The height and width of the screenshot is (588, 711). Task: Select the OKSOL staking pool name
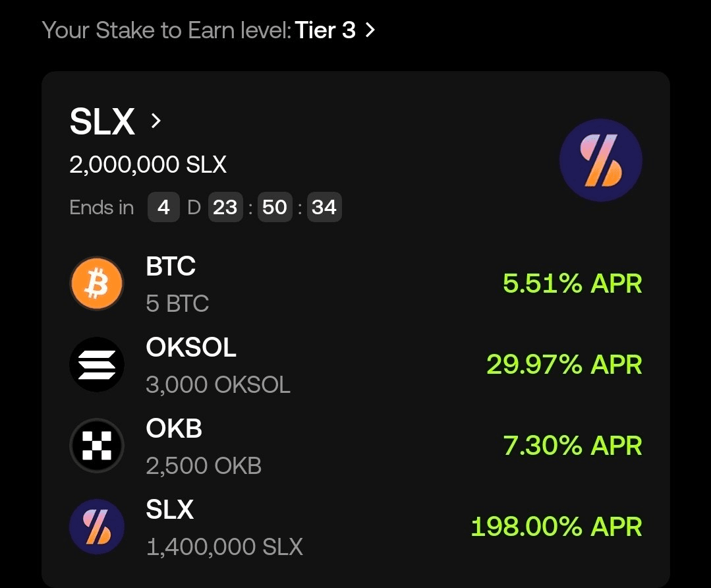click(191, 347)
